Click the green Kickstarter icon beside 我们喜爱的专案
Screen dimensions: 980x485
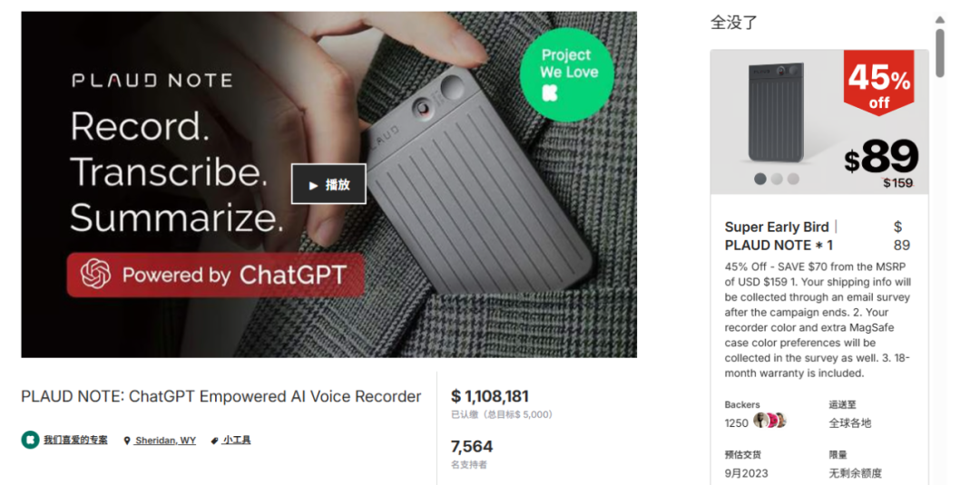click(29, 440)
